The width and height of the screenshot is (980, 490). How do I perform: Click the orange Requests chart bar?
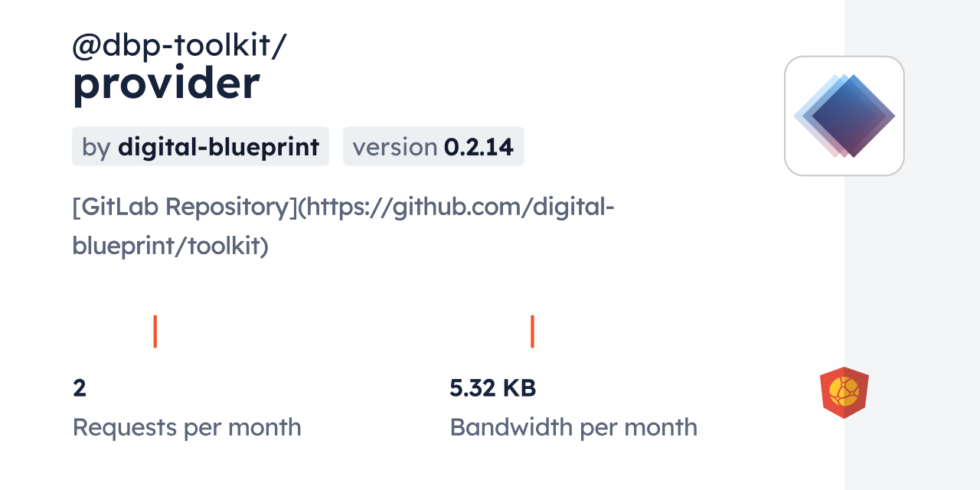click(155, 331)
